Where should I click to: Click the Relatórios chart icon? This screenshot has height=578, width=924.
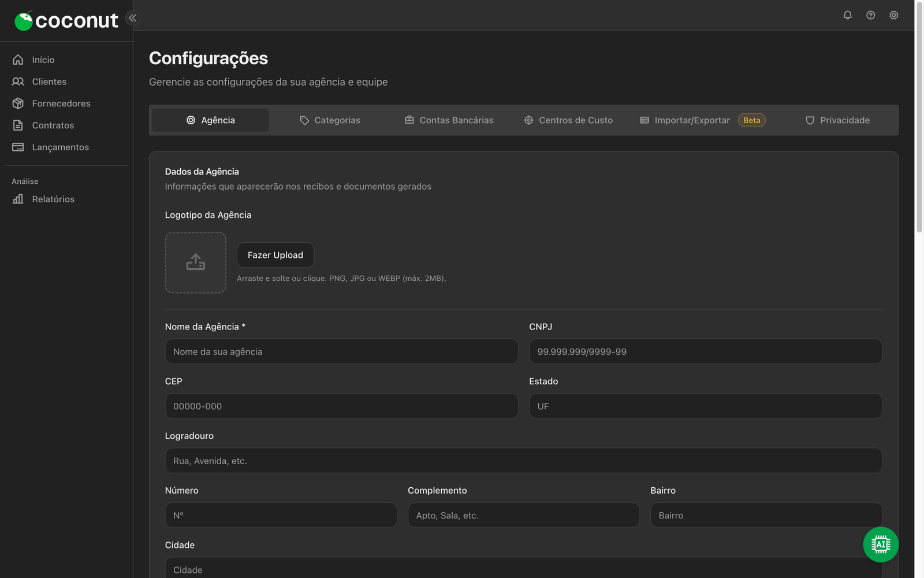tap(18, 199)
